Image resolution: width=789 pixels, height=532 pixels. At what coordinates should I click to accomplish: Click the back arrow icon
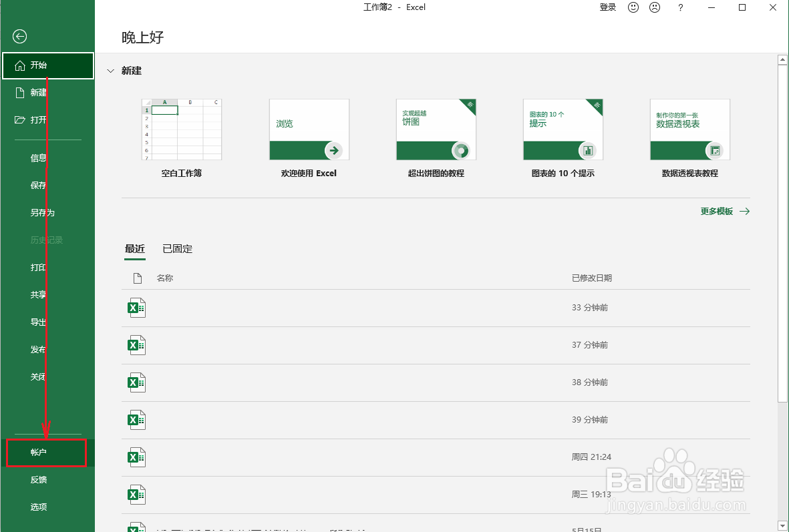pyautogui.click(x=19, y=36)
